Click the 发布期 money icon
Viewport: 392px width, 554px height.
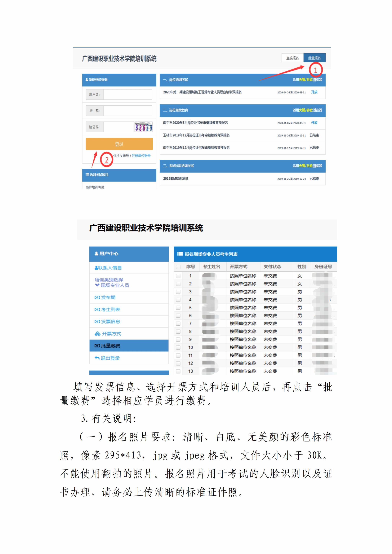click(97, 297)
